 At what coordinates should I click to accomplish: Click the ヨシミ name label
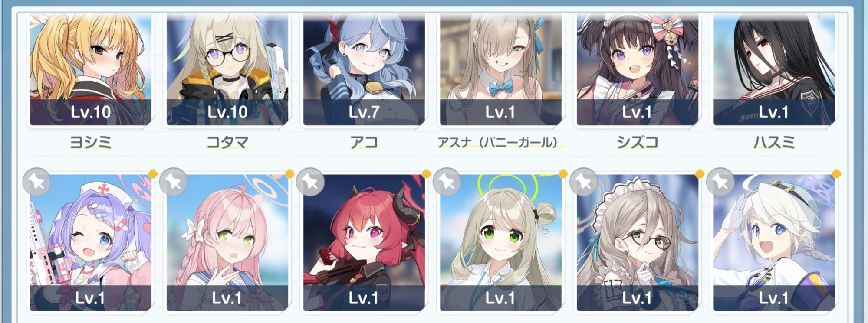tap(91, 142)
